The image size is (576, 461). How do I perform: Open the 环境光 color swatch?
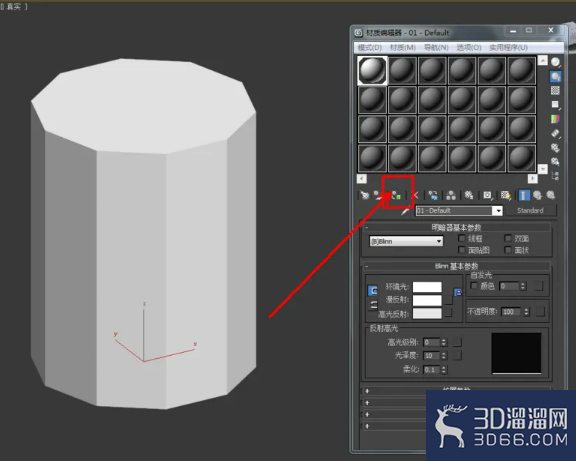pyautogui.click(x=427, y=287)
